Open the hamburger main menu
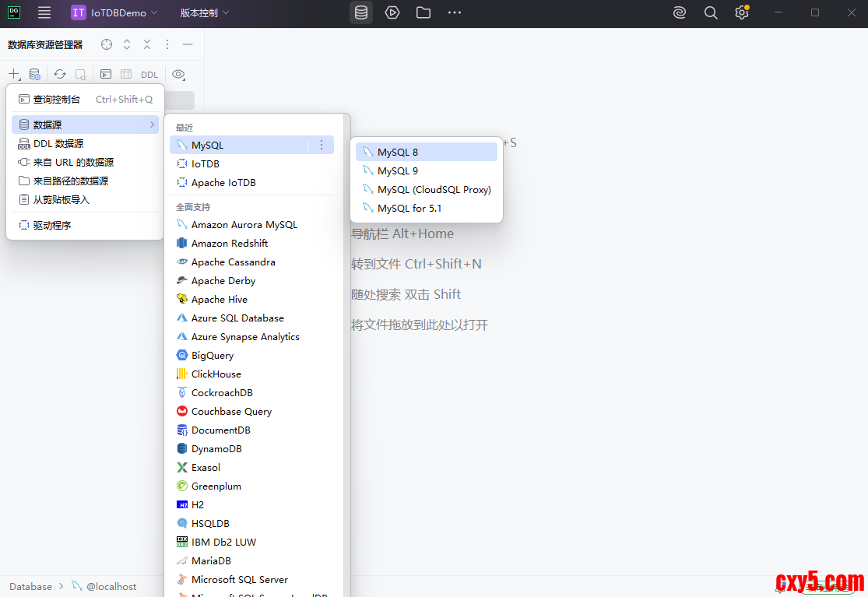The width and height of the screenshot is (868, 597). (x=44, y=12)
